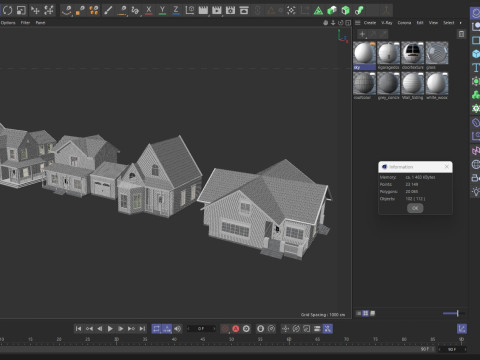Click the Render View clapperboard icon
Viewport: 480px width, 360px height.
[203, 10]
